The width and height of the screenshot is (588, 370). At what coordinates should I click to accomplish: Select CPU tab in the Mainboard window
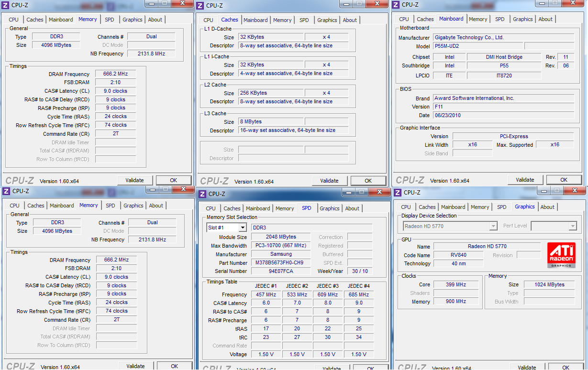pos(404,19)
